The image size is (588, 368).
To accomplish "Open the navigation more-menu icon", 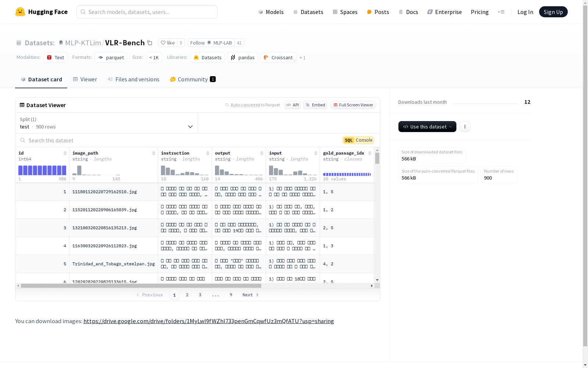I will coord(501,12).
